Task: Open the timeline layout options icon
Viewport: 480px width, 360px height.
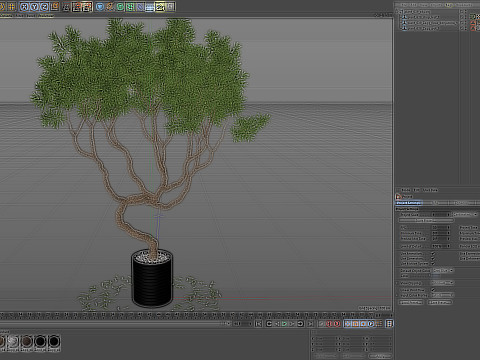Action: tap(389, 324)
